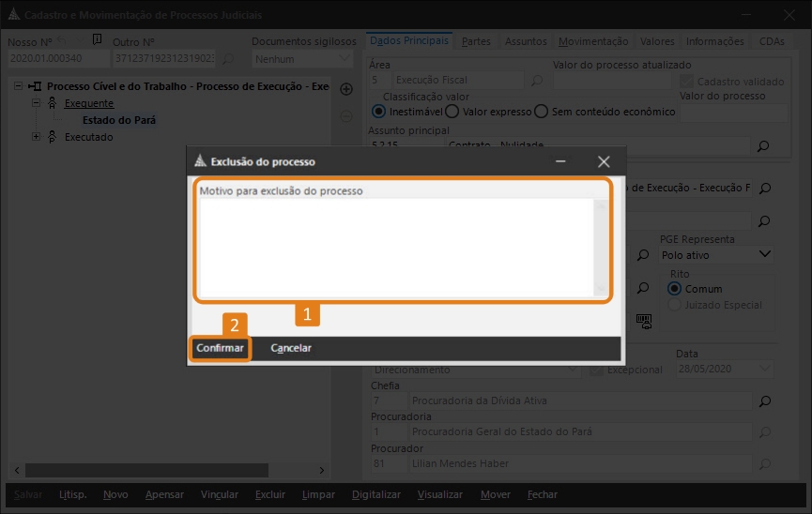Click the search icon beside Procuradoria field
This screenshot has height=514, width=812.
point(764,432)
